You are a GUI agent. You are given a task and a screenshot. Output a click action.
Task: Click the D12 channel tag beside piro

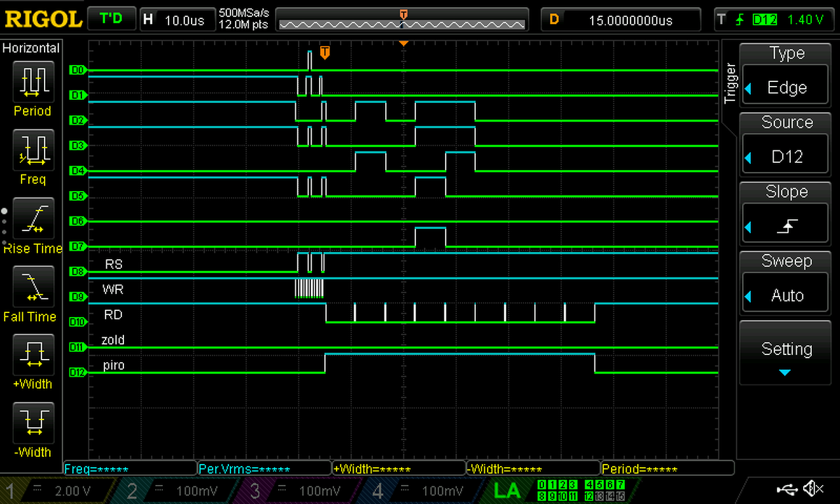(77, 372)
